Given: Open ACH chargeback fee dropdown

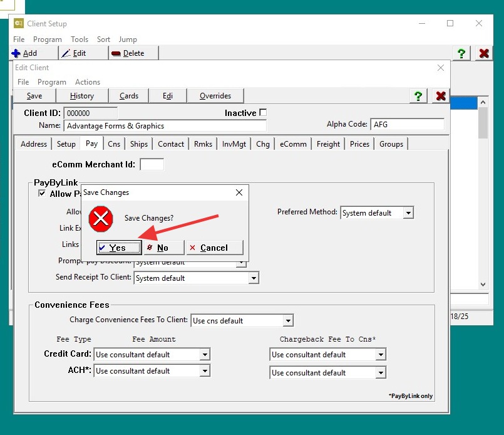Looking at the screenshot, I should click(328, 372).
